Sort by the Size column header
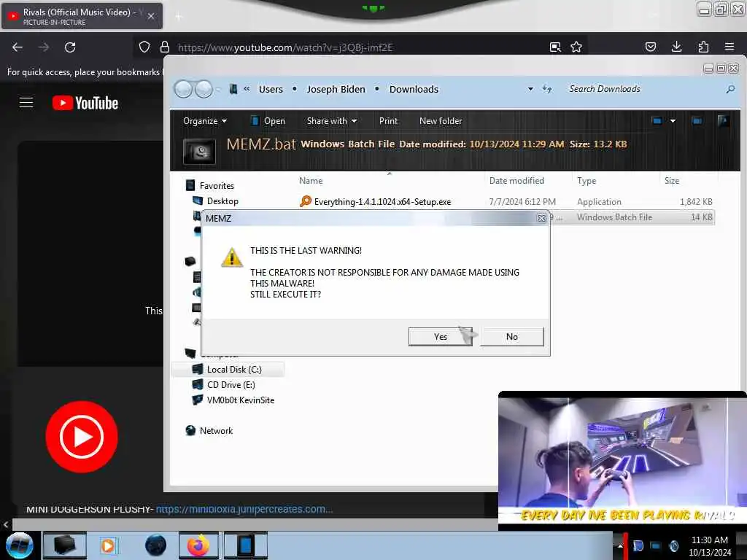 672,181
